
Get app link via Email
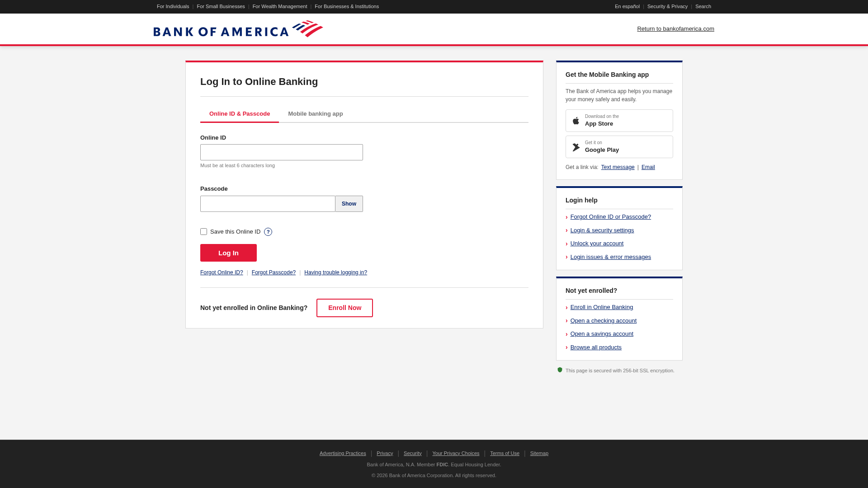(x=648, y=167)
